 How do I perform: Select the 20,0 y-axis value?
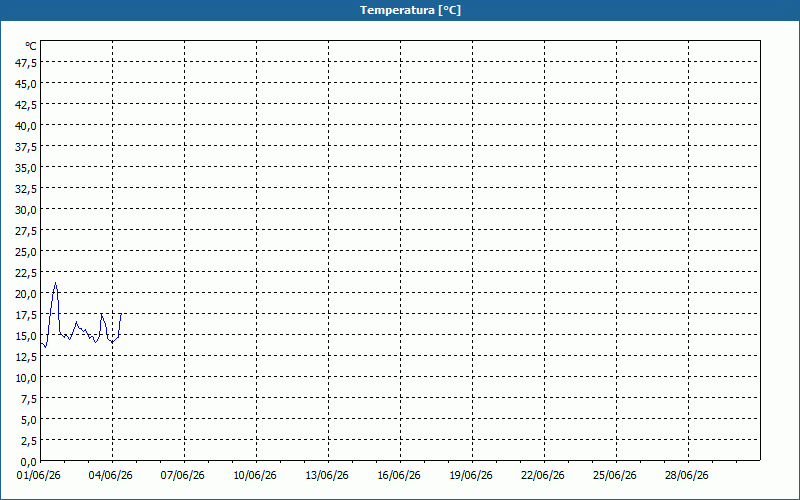[x=27, y=294]
